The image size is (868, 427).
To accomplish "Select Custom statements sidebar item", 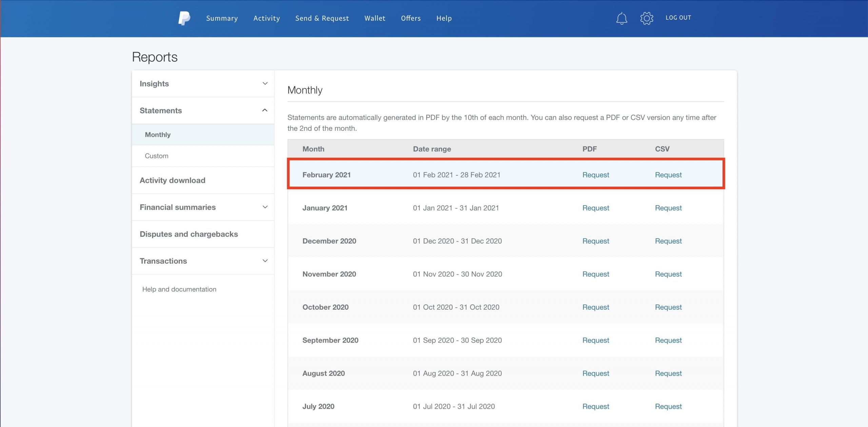I will (x=156, y=156).
